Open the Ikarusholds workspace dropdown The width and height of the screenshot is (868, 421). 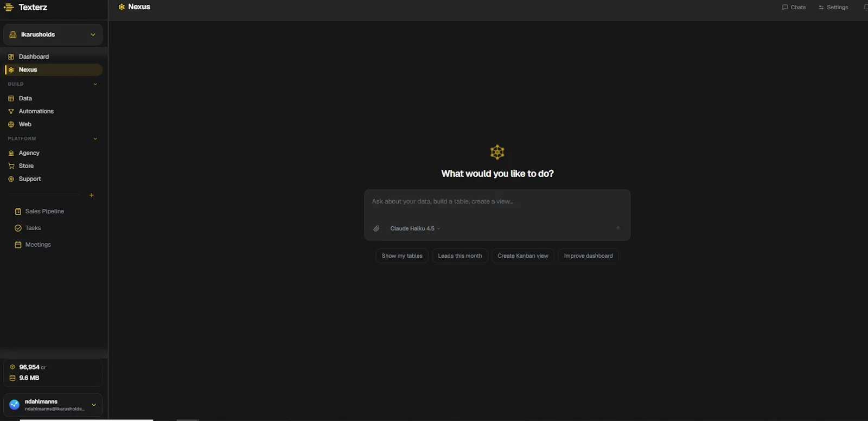tap(53, 35)
